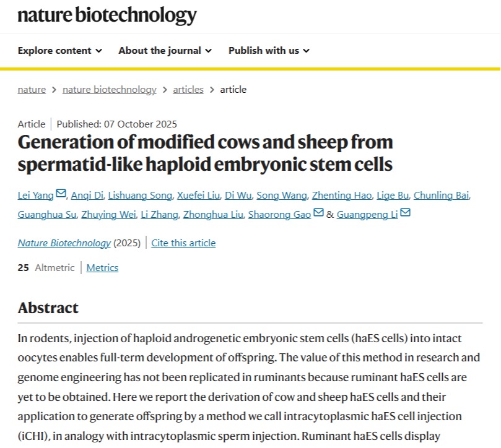Expand the Explore content menu
The height and width of the screenshot is (448, 501).
[x=60, y=51]
